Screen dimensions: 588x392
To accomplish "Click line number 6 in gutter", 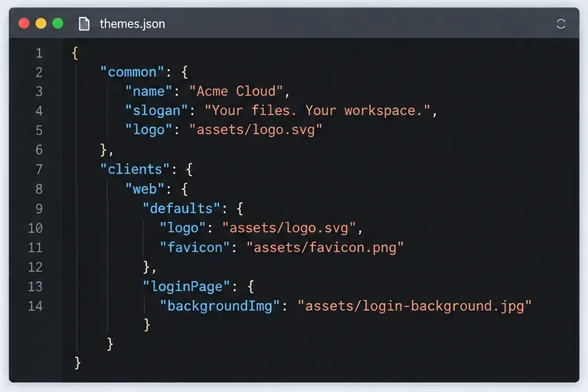I will pyautogui.click(x=39, y=150).
